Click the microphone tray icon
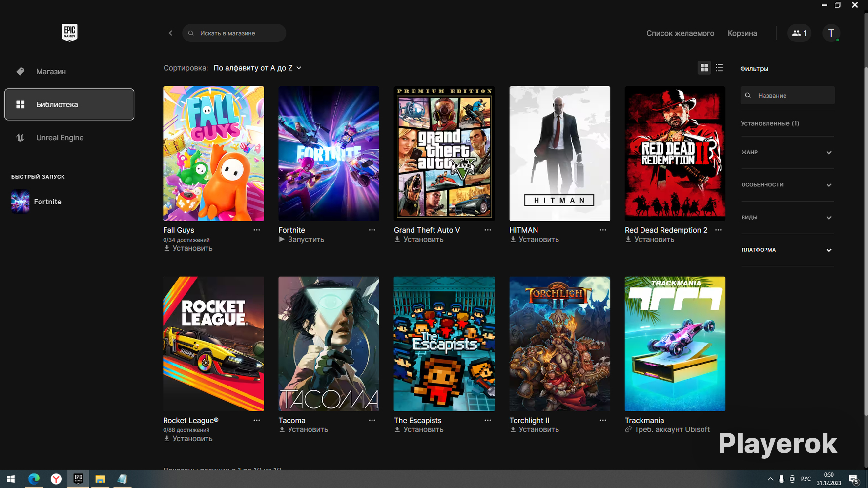The image size is (868, 488). click(x=781, y=479)
